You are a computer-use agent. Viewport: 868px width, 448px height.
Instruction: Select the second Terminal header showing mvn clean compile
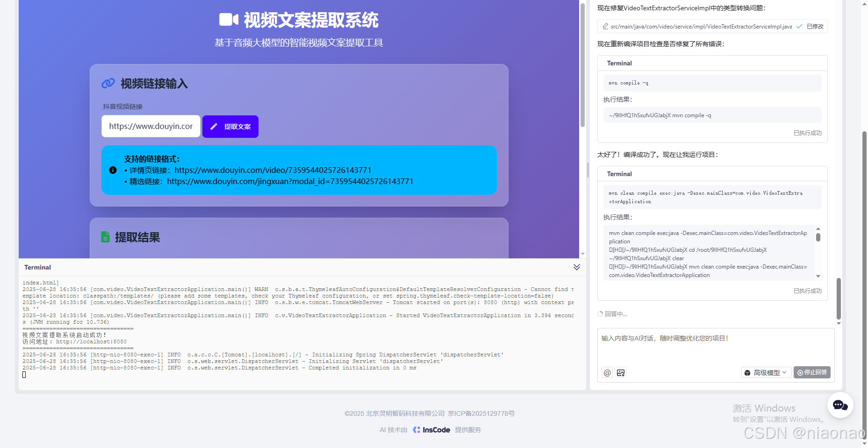click(619, 173)
